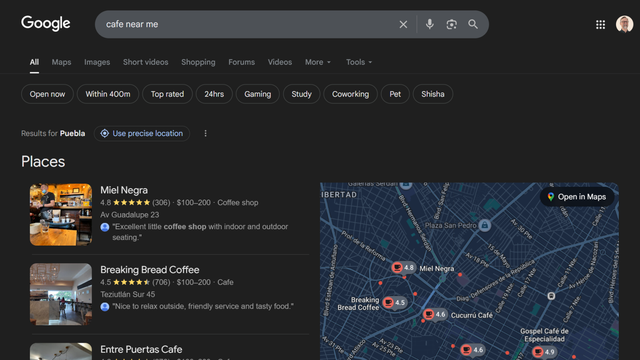This screenshot has width=640, height=360.
Task: Click the magnifying glass search icon
Action: click(473, 24)
